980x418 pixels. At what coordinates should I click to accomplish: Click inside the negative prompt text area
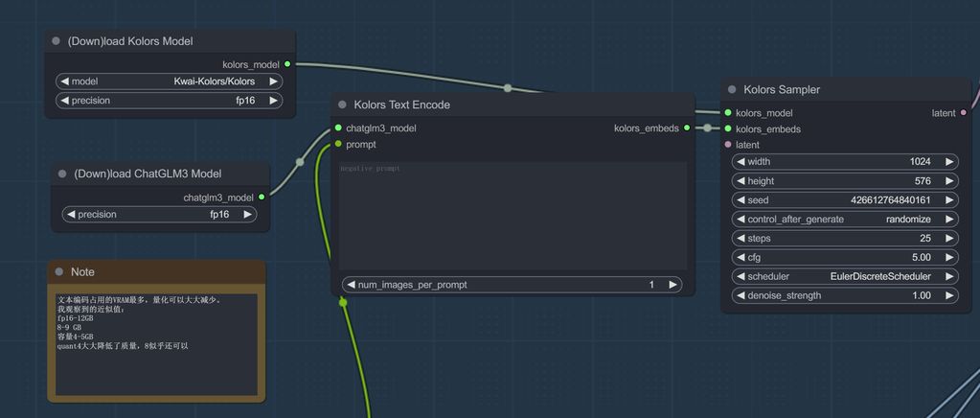coord(513,216)
